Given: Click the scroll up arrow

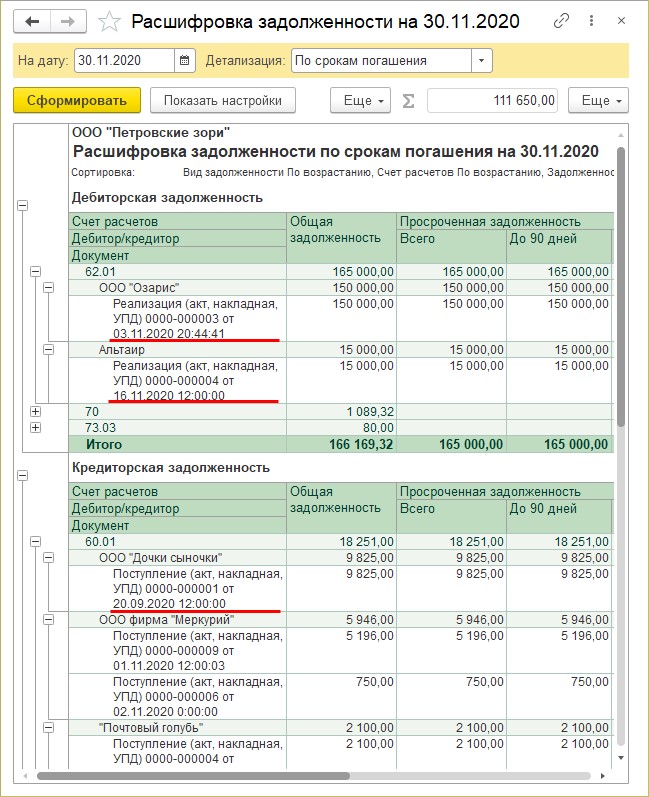Looking at the screenshot, I should coord(621,135).
